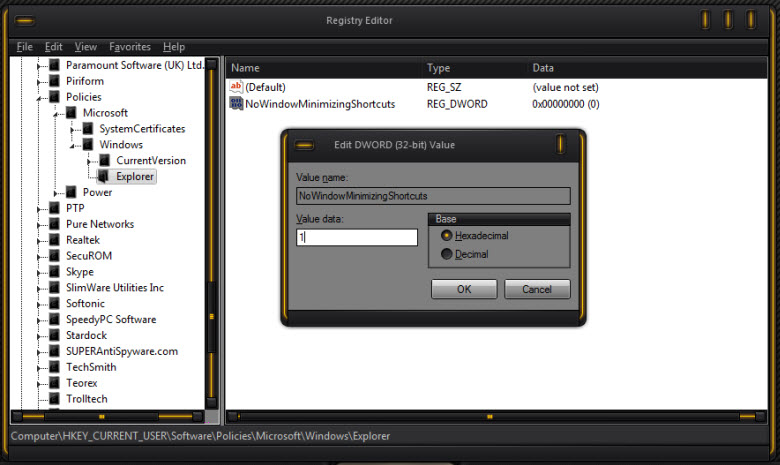Click the SUPERAntiSpyware.com folder icon
The image size is (780, 465).
pos(55,352)
